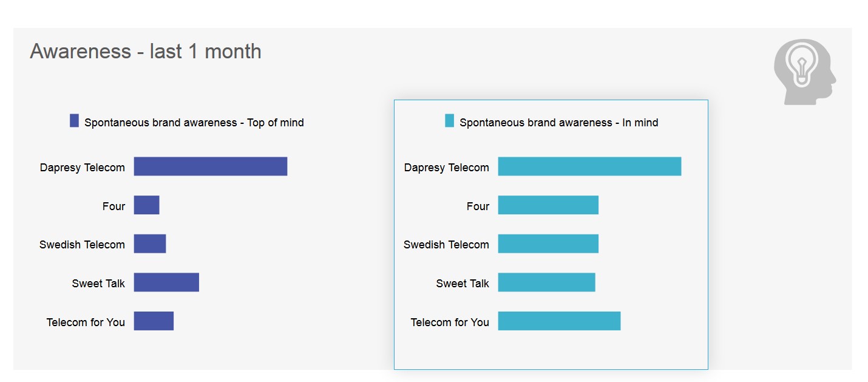This screenshot has height=382, width=868.
Task: Select Sweet Talk In mind bar
Action: [x=546, y=282]
